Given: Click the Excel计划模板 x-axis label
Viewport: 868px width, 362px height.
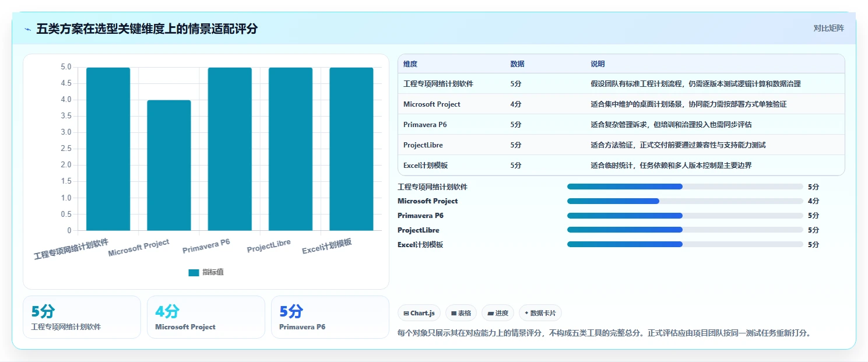Looking at the screenshot, I should [x=327, y=247].
